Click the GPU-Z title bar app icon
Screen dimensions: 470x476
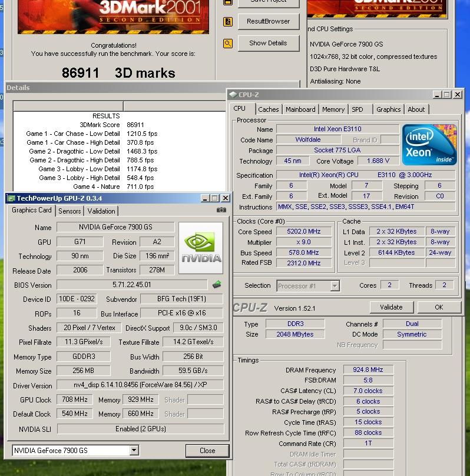click(x=12, y=198)
